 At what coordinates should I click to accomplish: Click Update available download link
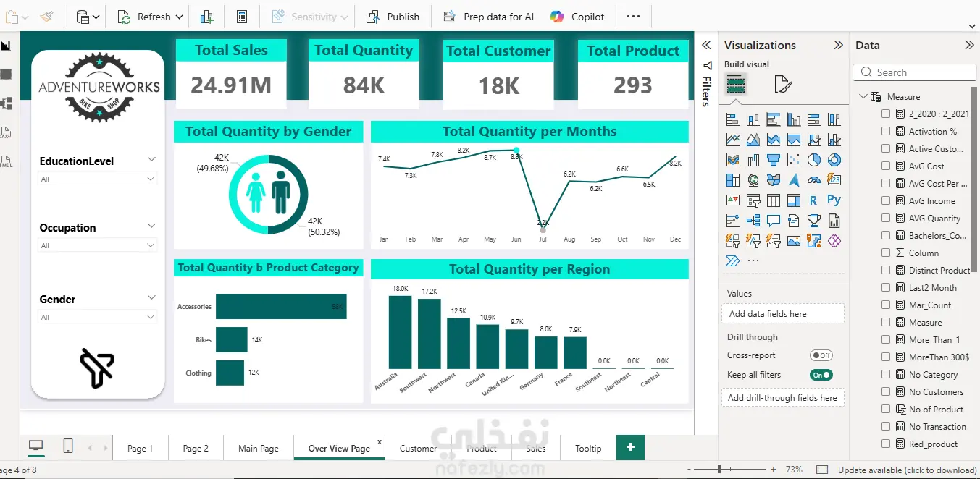pyautogui.click(x=907, y=470)
